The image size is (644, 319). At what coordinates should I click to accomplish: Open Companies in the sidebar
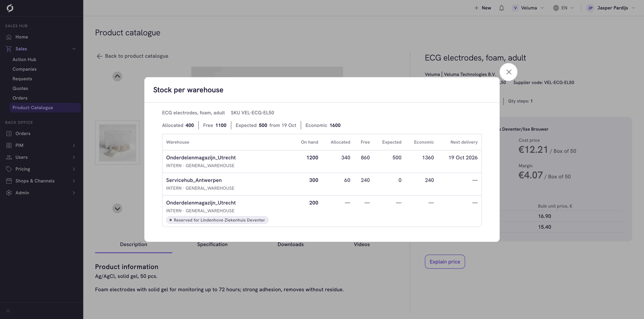click(24, 69)
